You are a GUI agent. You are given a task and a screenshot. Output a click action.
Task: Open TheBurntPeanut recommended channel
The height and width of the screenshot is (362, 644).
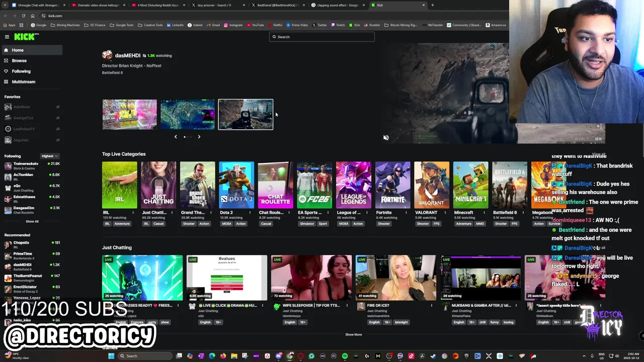[31, 278]
